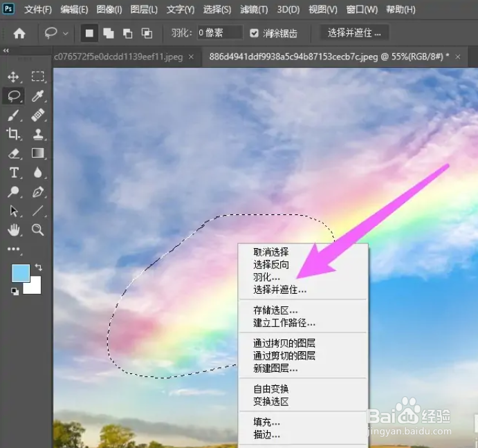Choose 羽化... in the context menu
This screenshot has height=448, width=478.
click(x=303, y=277)
